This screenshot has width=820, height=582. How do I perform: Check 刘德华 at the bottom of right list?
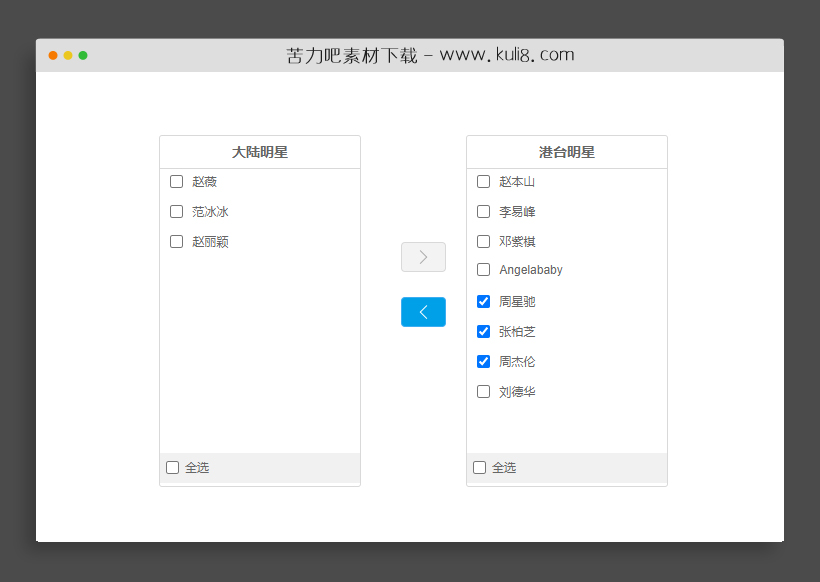point(483,391)
